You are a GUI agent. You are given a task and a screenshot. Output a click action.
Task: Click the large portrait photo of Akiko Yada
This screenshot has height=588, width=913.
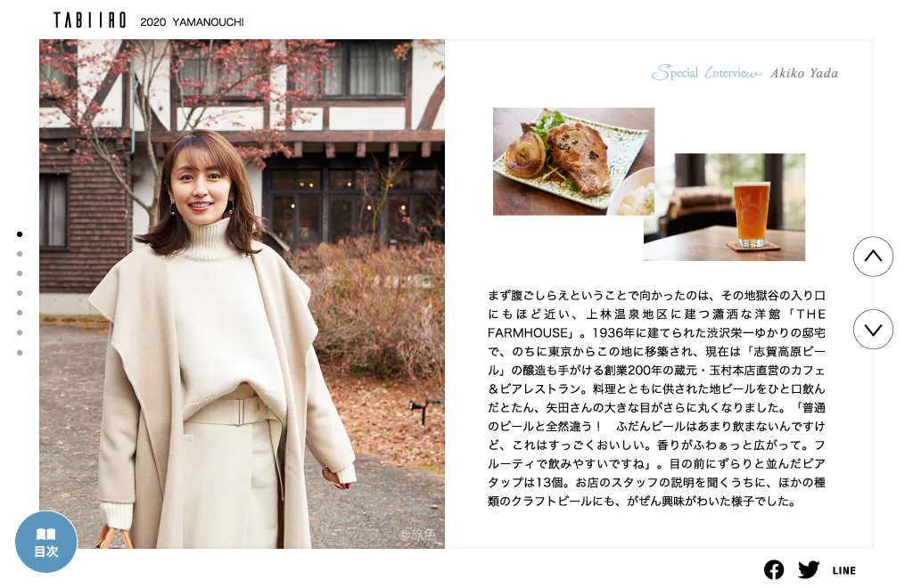pyautogui.click(x=243, y=294)
